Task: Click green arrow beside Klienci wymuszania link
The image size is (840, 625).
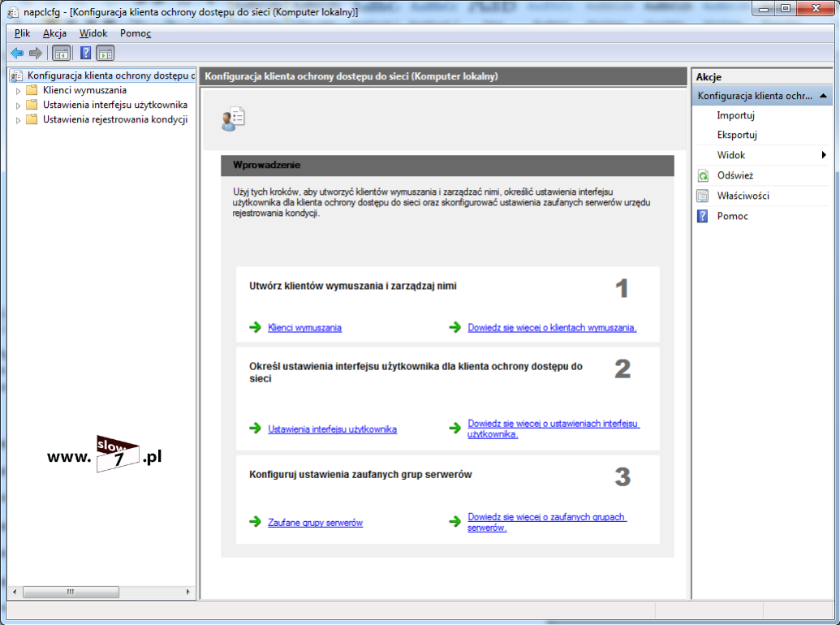Action: (x=255, y=327)
